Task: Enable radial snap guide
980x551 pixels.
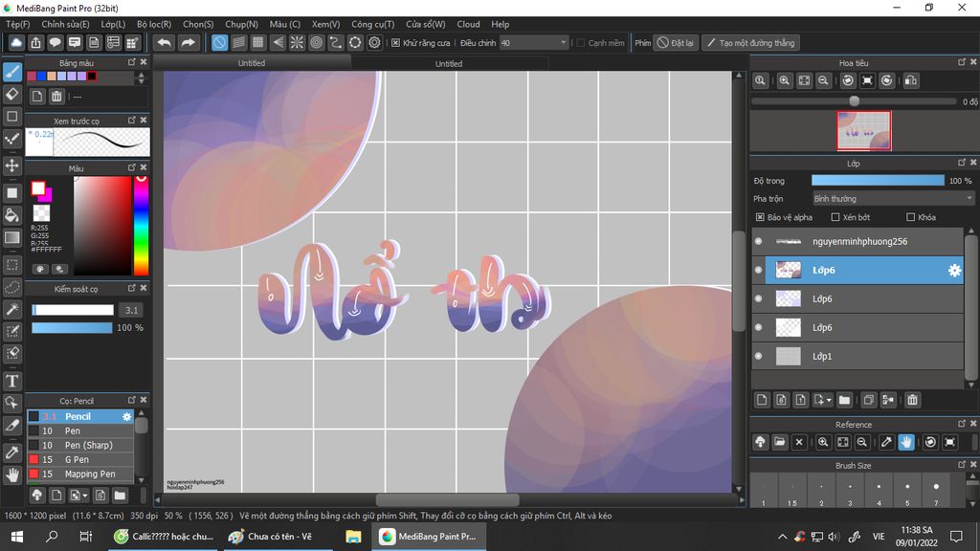Action: (297, 42)
